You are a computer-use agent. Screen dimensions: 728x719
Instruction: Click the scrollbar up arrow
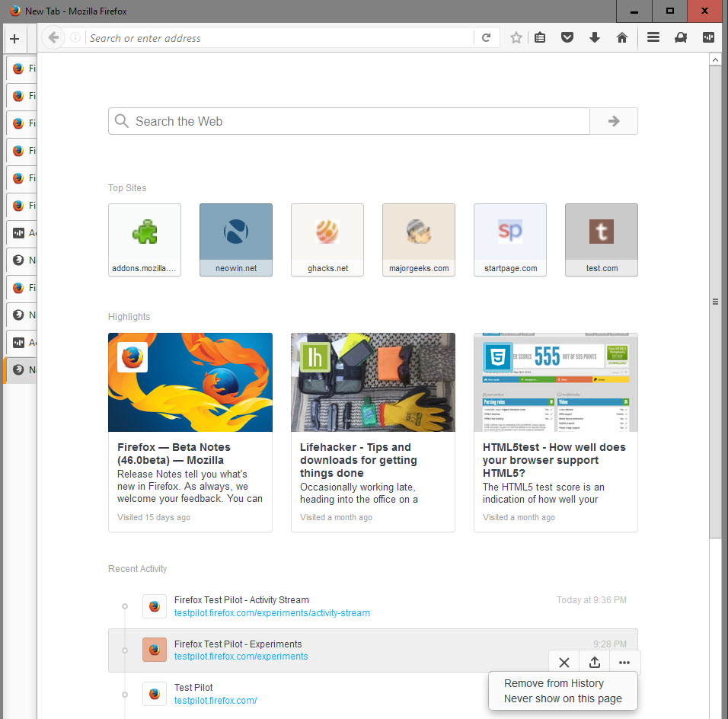point(715,60)
